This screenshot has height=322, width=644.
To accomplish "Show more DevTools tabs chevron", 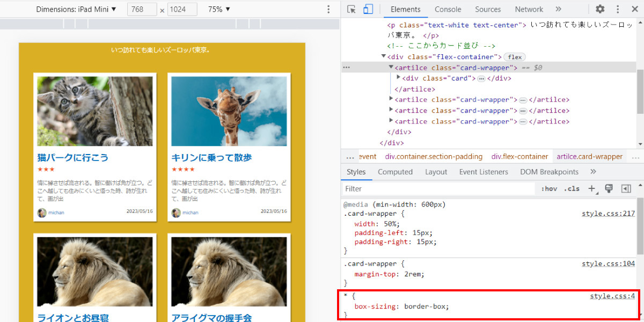I will 558,9.
